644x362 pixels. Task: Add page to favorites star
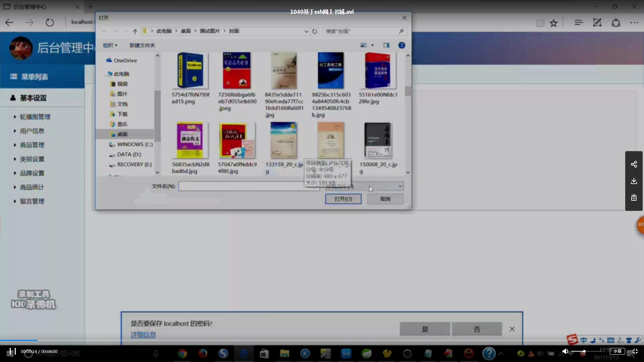(553, 23)
